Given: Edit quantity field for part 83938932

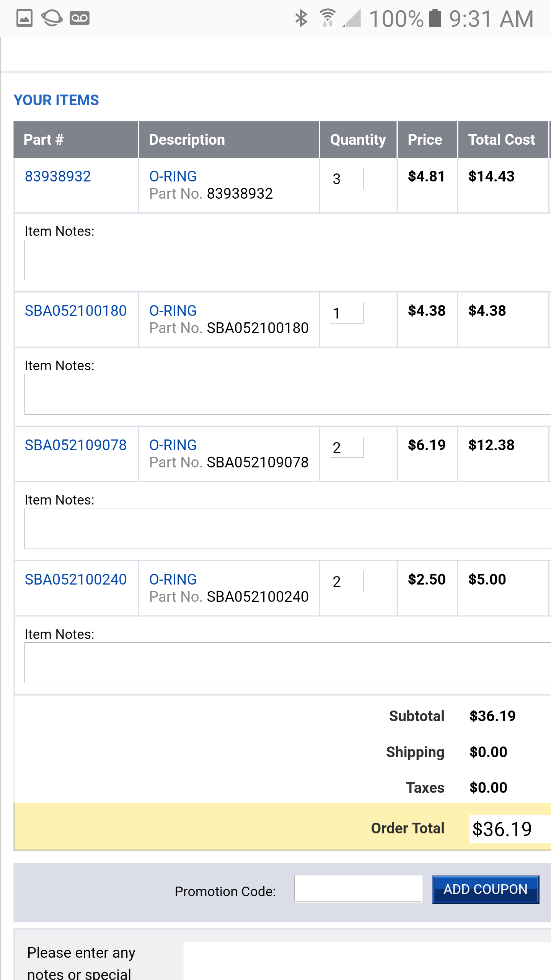Looking at the screenshot, I should click(x=347, y=178).
